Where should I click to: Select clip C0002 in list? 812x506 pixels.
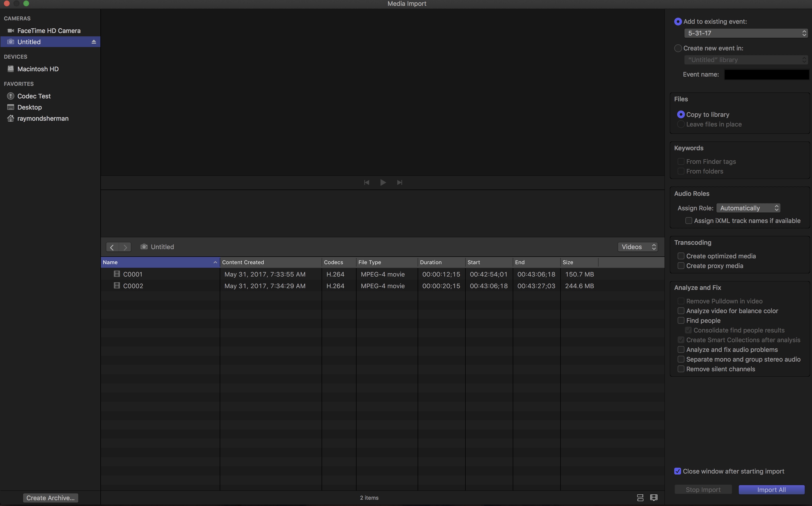[382, 286]
